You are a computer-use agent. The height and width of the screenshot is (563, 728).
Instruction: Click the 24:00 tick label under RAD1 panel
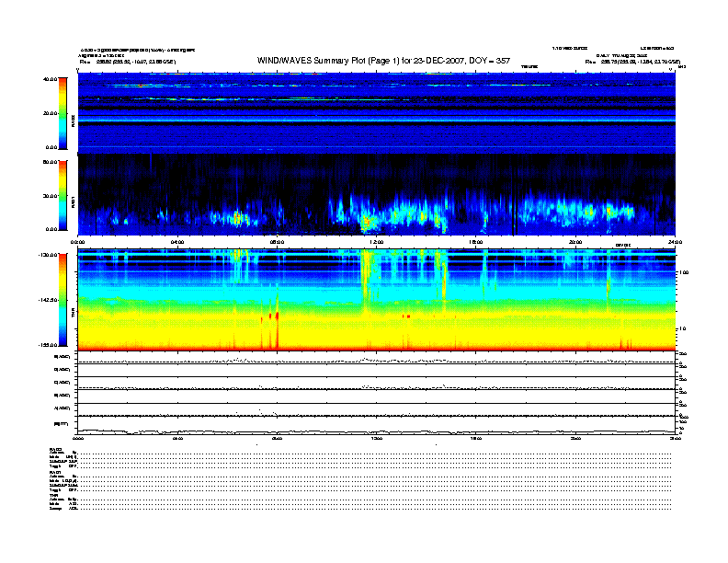[x=675, y=242]
